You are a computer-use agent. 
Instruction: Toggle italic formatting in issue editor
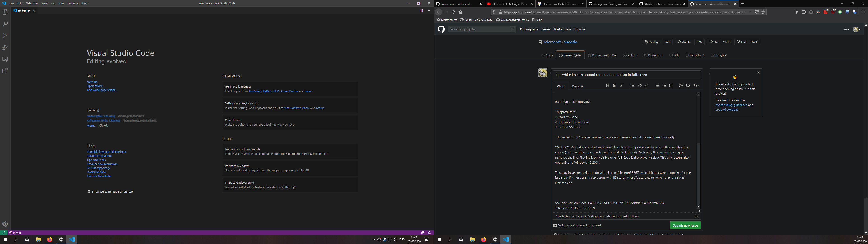click(x=622, y=85)
